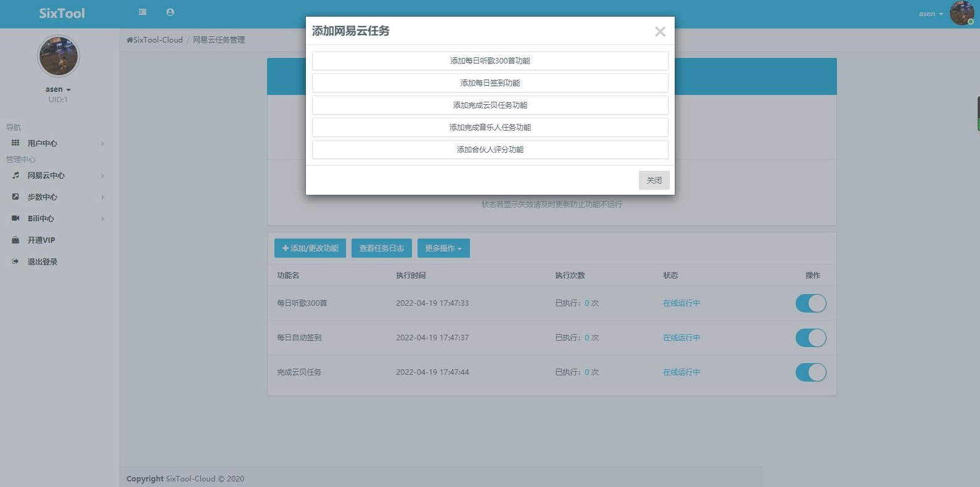Toggle the 完成云贝任务 task switch

coord(810,372)
